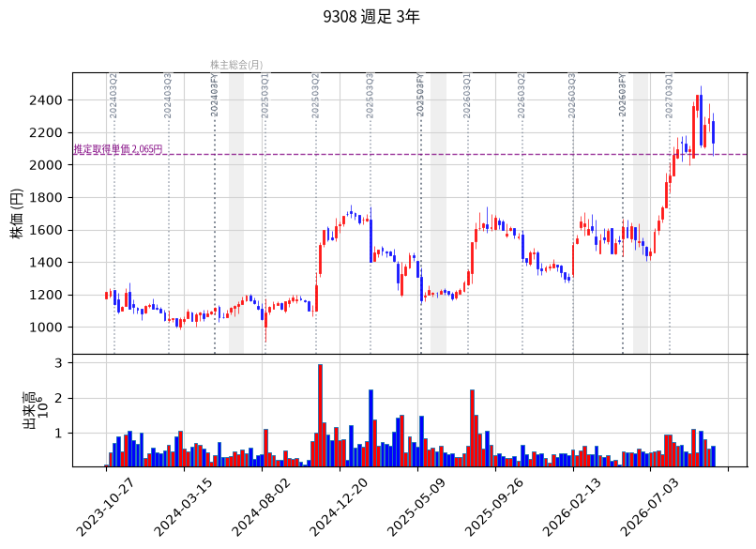Select the 2200 price tick label

pyautogui.click(x=46, y=132)
